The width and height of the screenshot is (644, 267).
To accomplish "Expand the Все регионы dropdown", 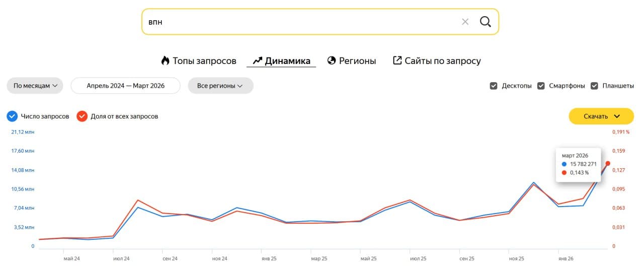I will pos(220,86).
